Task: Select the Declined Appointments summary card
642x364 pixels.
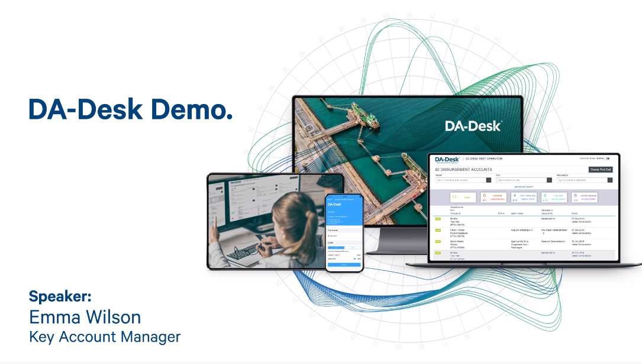Action: point(493,197)
